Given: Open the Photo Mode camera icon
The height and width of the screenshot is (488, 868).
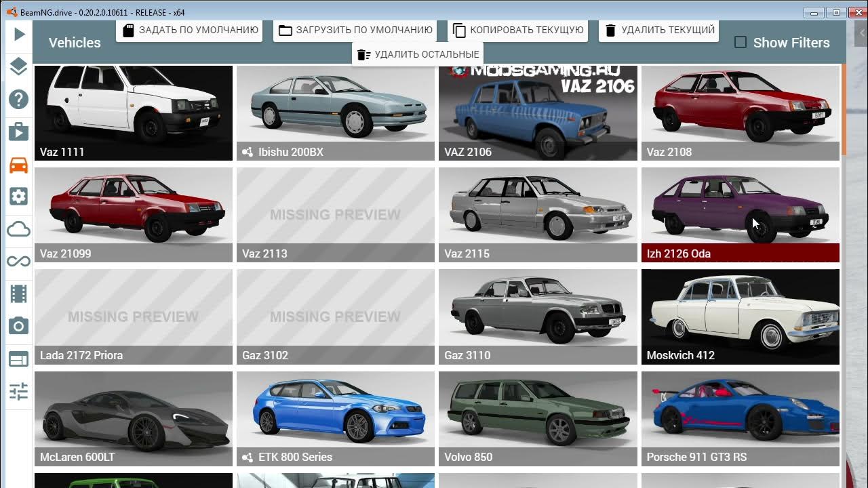Looking at the screenshot, I should (19, 326).
